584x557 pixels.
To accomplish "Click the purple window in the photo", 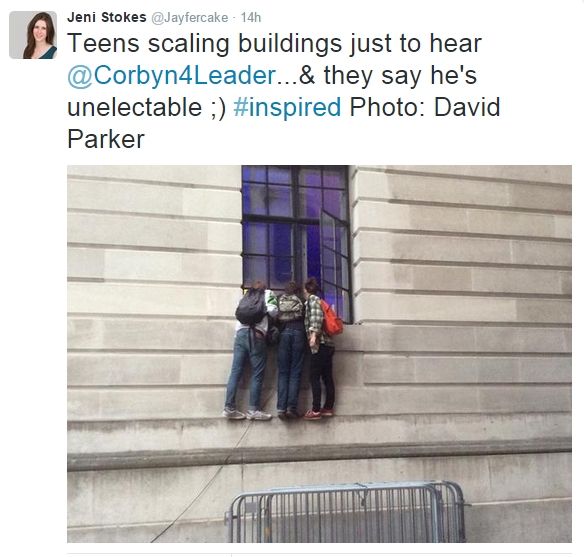I will [x=296, y=227].
